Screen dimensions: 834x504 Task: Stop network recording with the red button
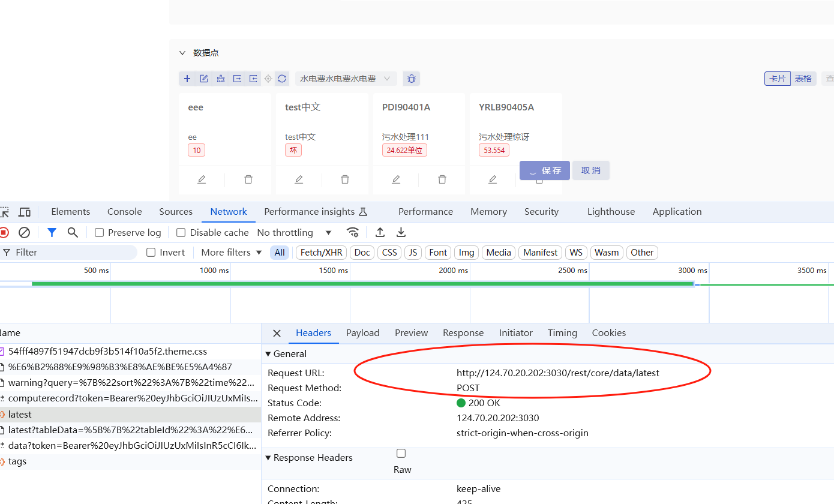click(4, 233)
